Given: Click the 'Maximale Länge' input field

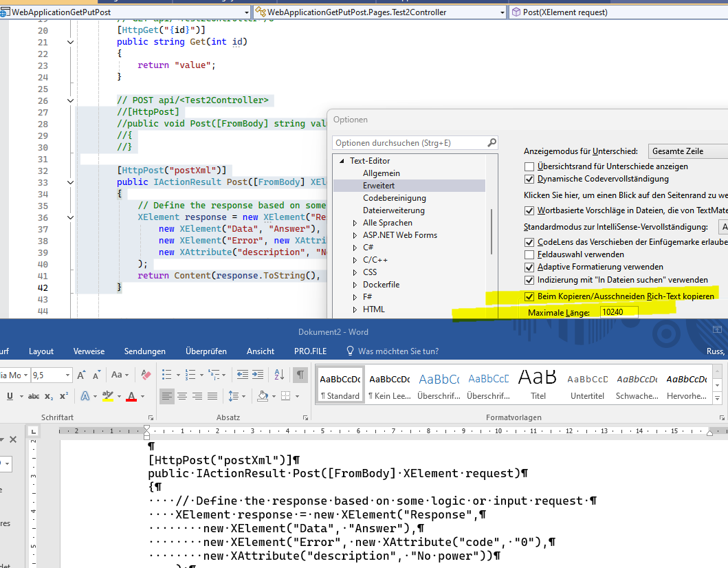Looking at the screenshot, I should [x=618, y=312].
